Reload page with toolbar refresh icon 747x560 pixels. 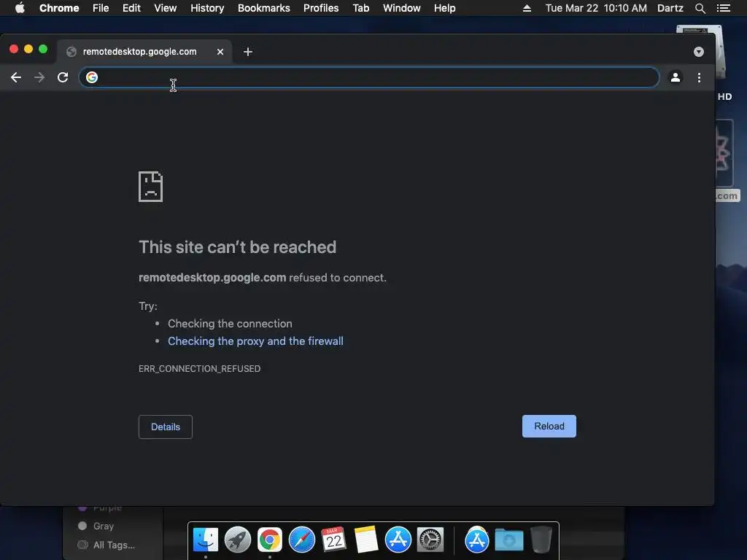(x=63, y=77)
